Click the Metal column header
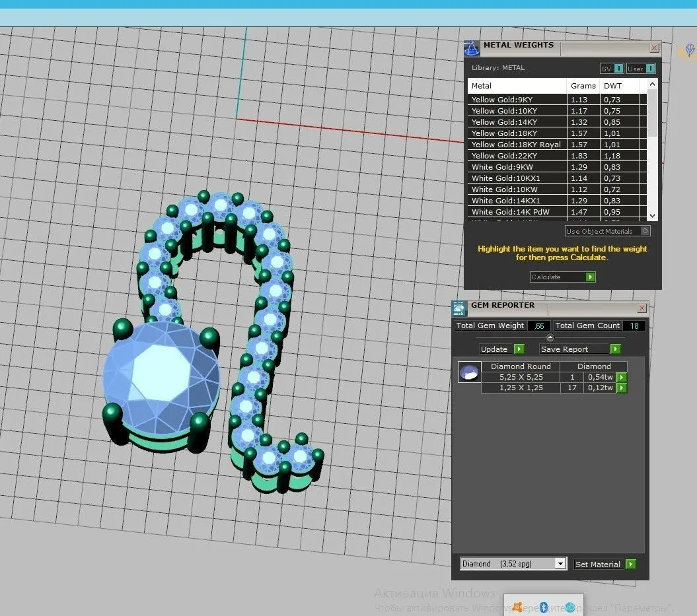Image resolution: width=697 pixels, height=616 pixels. [x=517, y=86]
